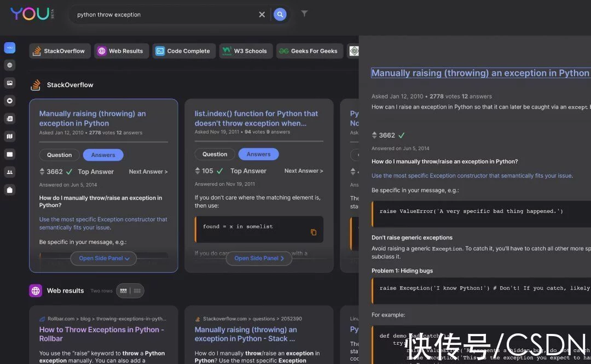
Task: Open Side Panel for Manually raising card
Action: coord(103,258)
